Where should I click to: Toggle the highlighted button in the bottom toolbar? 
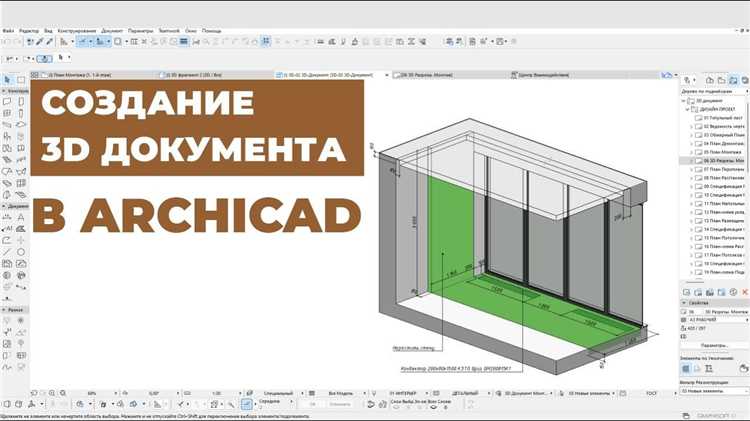[246, 405]
